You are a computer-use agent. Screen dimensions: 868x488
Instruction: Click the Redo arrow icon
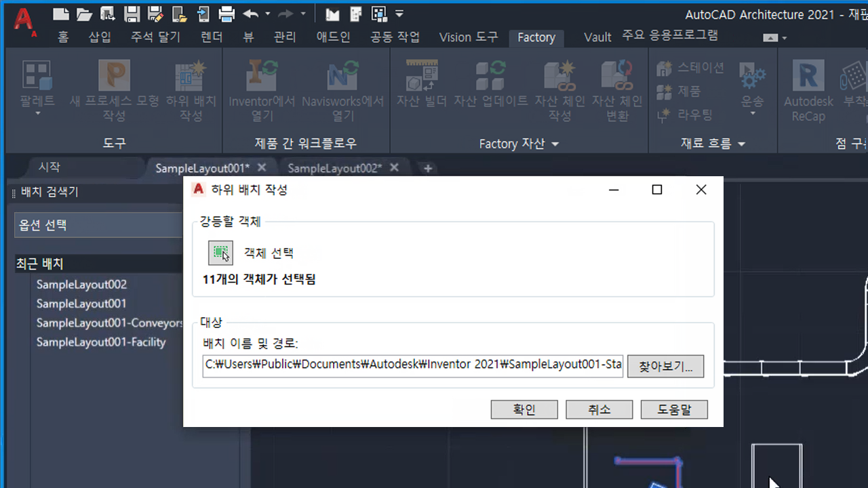tap(285, 13)
